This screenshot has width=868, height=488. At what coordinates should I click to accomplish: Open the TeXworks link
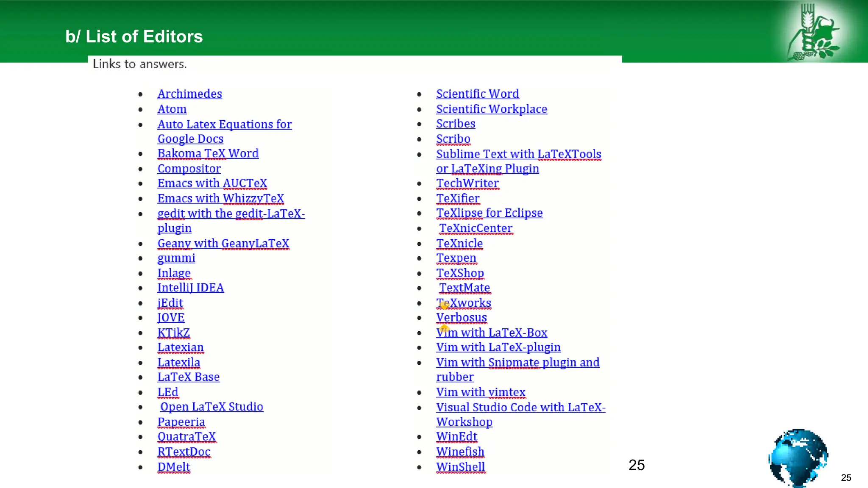(466, 303)
